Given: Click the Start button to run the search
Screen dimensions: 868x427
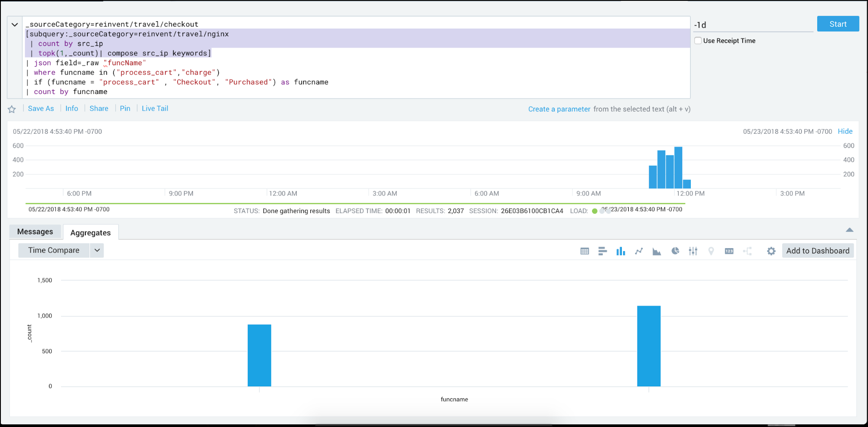Looking at the screenshot, I should [838, 24].
